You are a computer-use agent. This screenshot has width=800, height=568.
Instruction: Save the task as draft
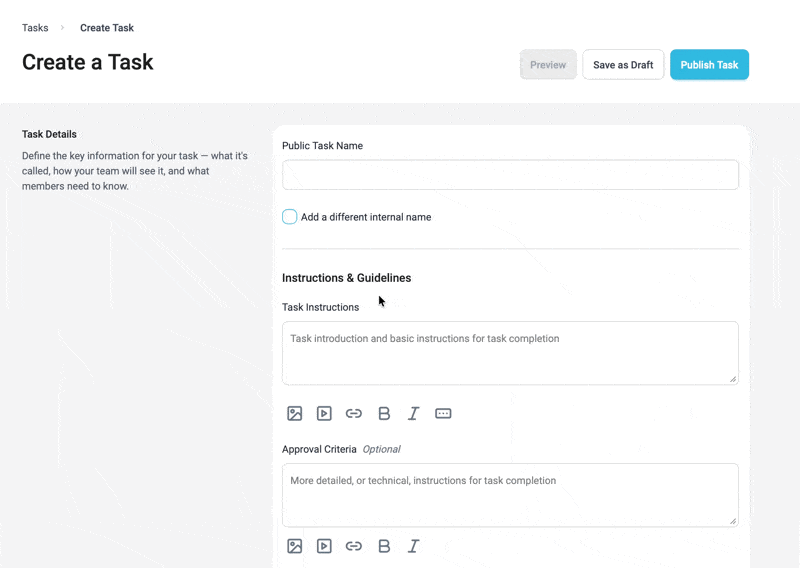(x=623, y=65)
